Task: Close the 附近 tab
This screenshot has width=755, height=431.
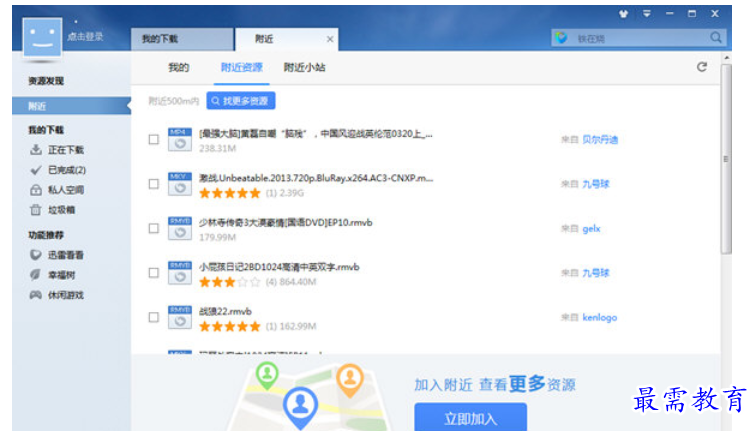Action: tap(330, 39)
